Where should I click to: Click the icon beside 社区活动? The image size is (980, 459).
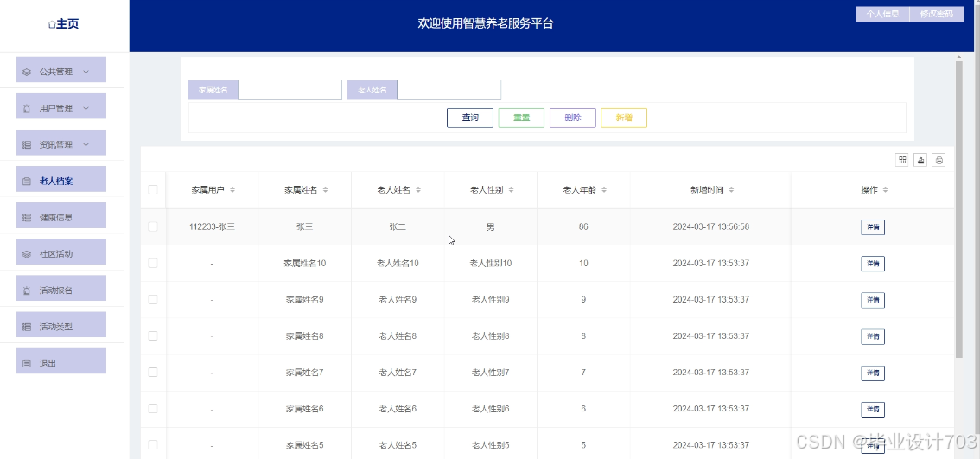(x=26, y=254)
